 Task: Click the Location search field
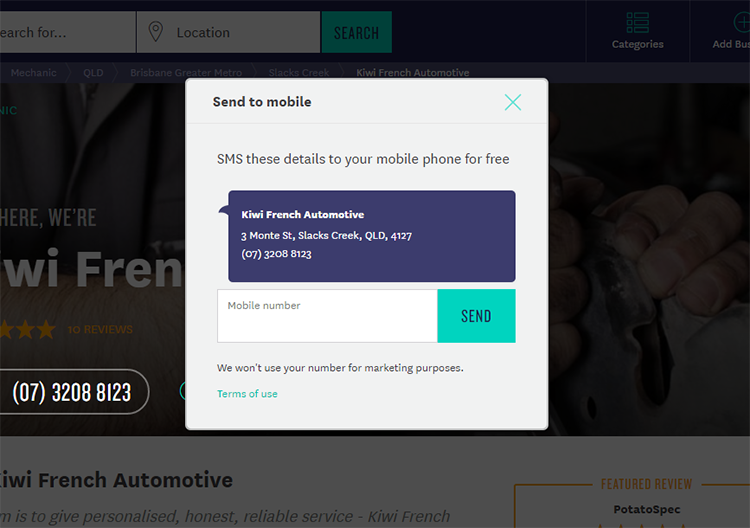pyautogui.click(x=229, y=32)
